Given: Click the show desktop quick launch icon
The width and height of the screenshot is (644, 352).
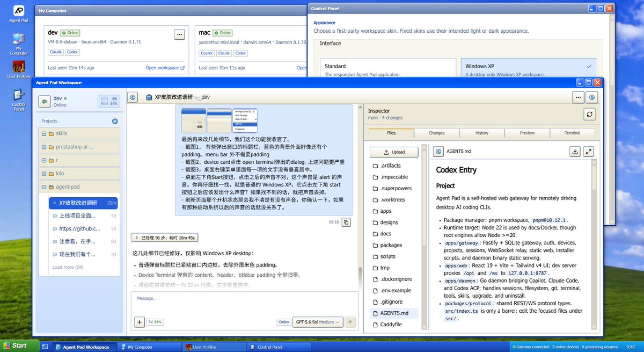Looking at the screenshot, I should point(46,347).
